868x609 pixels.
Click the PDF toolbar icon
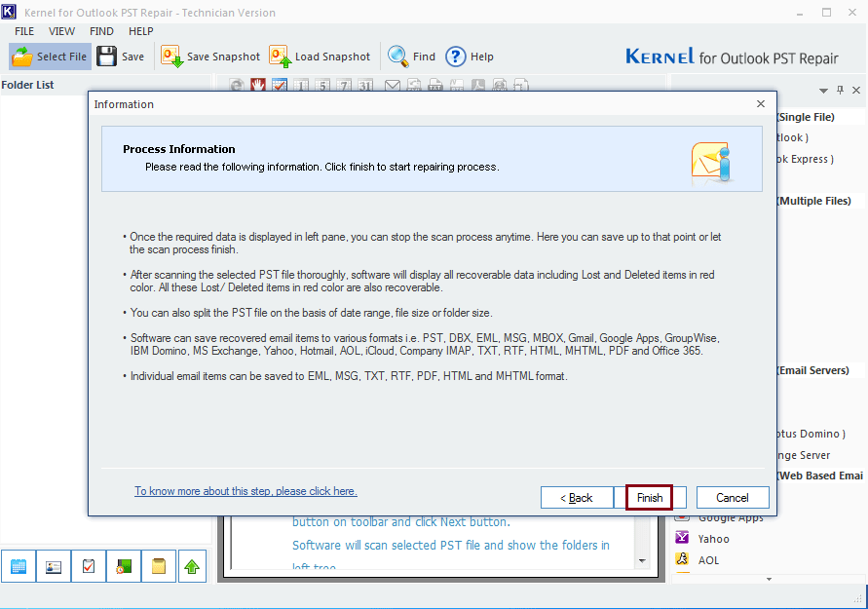[478, 86]
